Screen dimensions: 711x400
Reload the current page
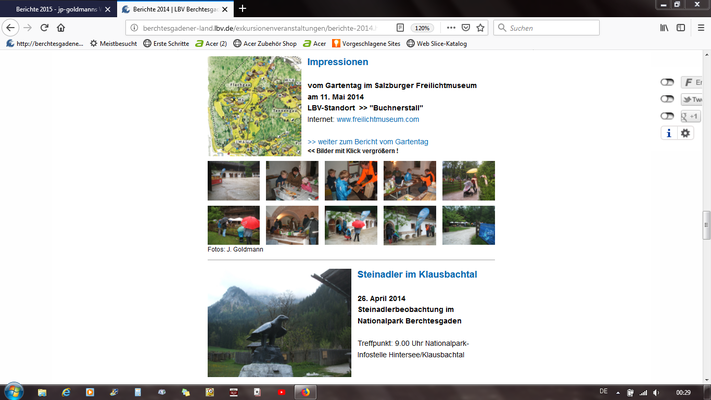(44, 28)
